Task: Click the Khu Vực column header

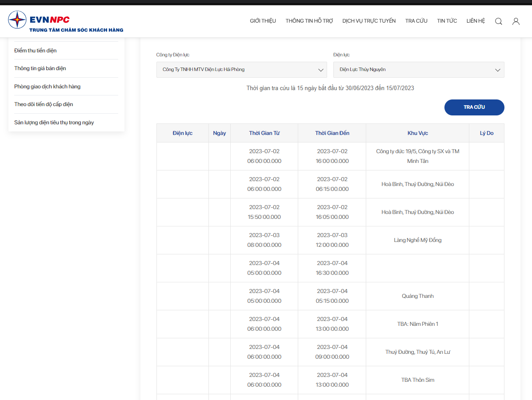Action: click(418, 133)
